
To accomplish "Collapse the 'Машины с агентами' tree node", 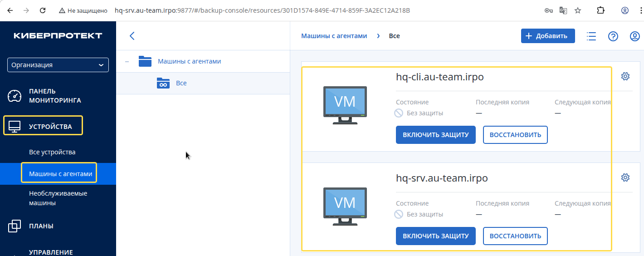I will [127, 61].
